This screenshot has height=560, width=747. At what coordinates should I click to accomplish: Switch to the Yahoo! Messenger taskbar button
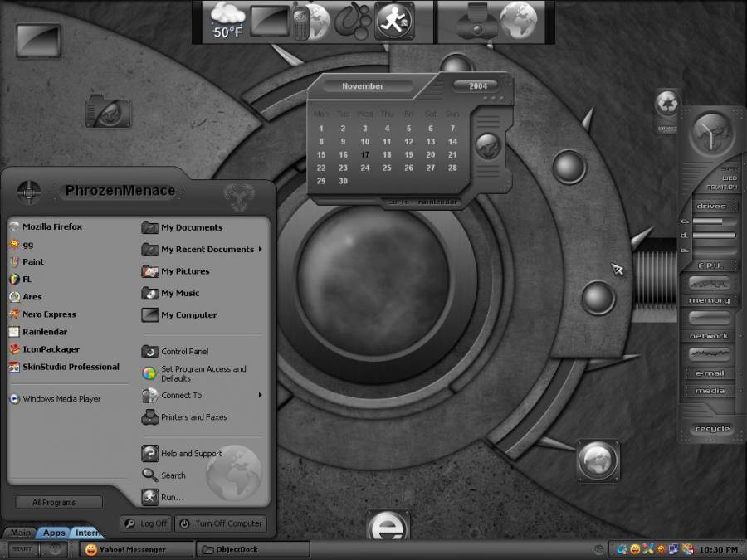136,549
